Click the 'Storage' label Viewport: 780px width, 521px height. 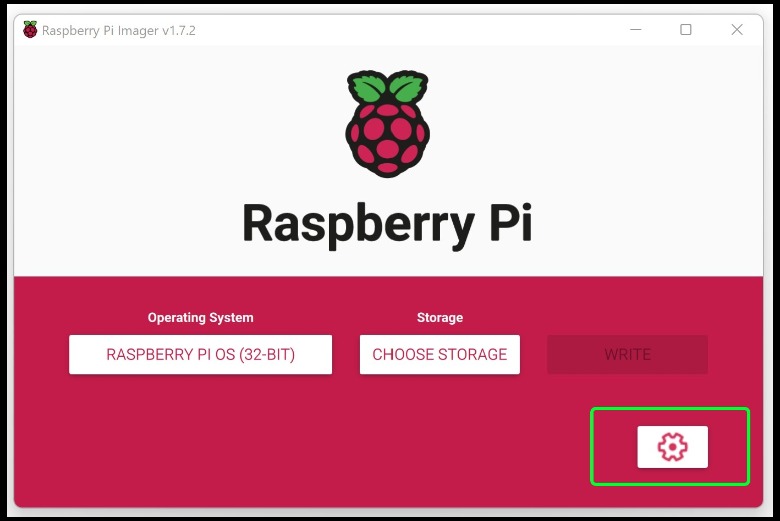[x=440, y=317]
